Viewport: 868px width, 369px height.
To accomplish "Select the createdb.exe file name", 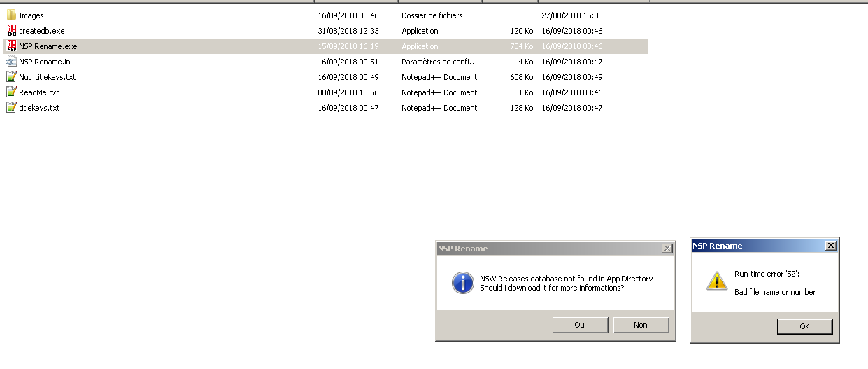I will pos(42,31).
